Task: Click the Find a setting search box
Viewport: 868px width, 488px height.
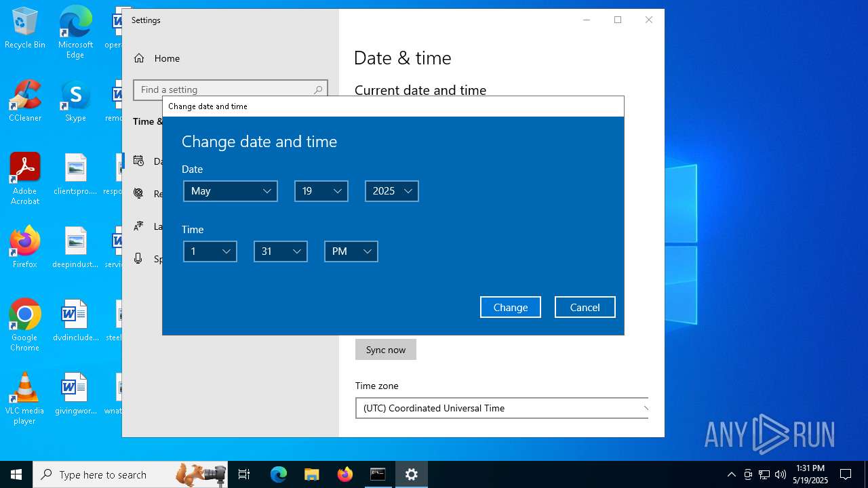Action: pos(231,89)
